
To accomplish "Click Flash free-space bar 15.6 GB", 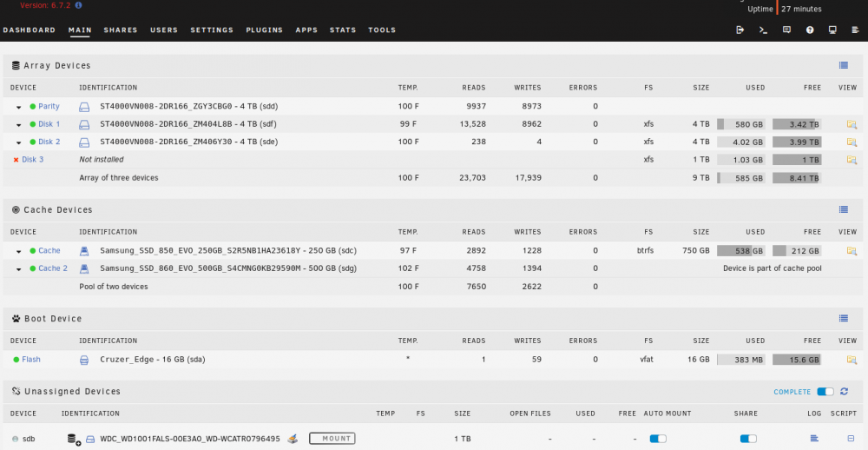I will click(797, 360).
